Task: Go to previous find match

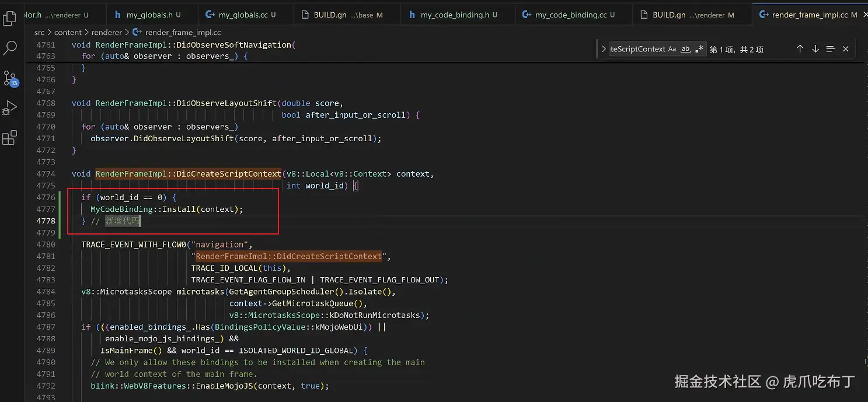Action: pyautogui.click(x=800, y=49)
